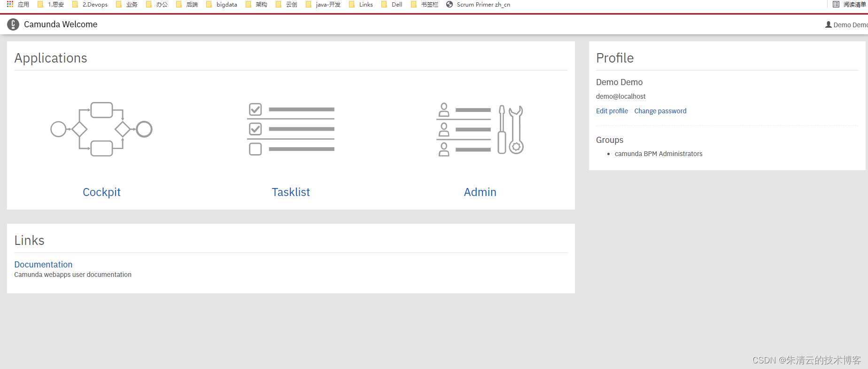This screenshot has height=369, width=868.
Task: Open the 云创 bookmark folder
Action: tap(287, 4)
